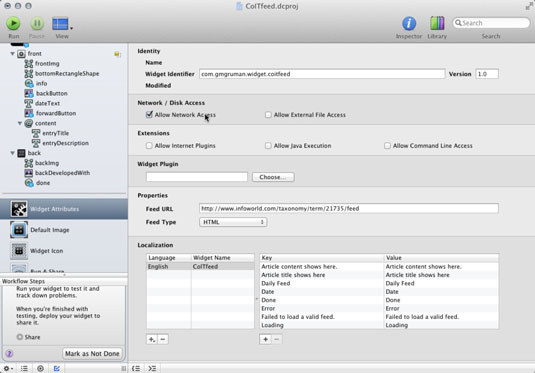
Task: Click outdent icon in bottom bar
Action: [136, 369]
